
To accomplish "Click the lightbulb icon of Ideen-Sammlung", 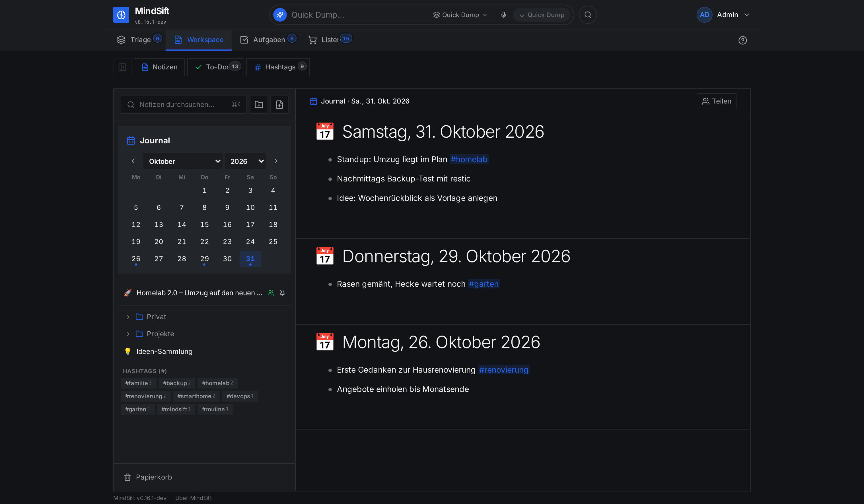I will click(127, 351).
